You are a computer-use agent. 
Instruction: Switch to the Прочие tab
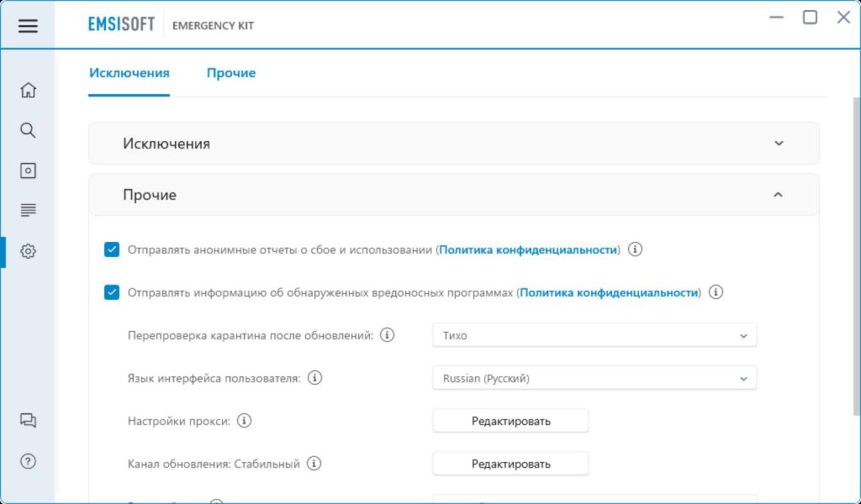[x=231, y=73]
